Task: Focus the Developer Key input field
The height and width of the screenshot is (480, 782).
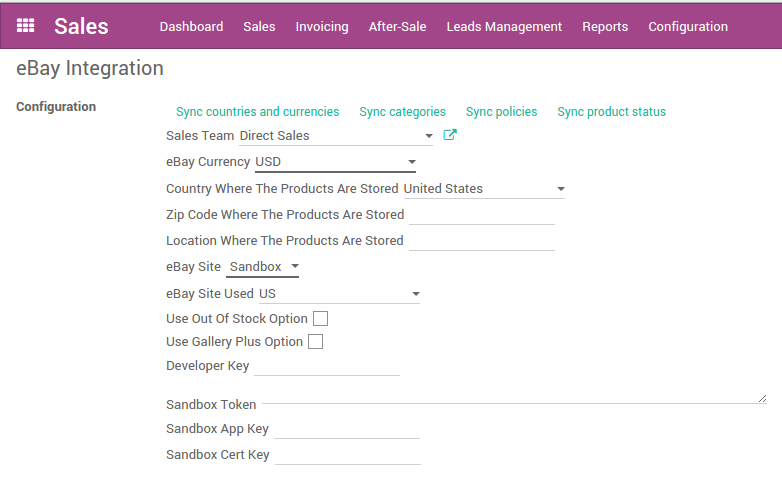Action: [327, 366]
